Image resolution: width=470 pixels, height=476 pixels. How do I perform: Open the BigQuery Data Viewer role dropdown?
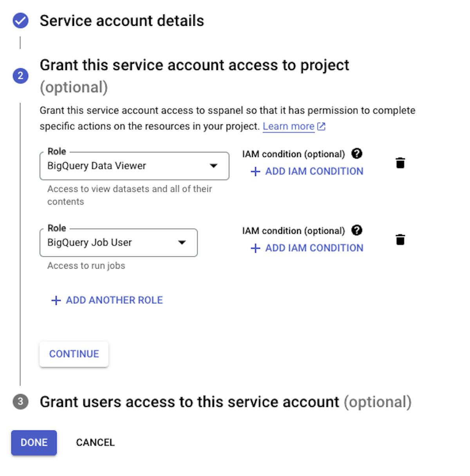134,166
